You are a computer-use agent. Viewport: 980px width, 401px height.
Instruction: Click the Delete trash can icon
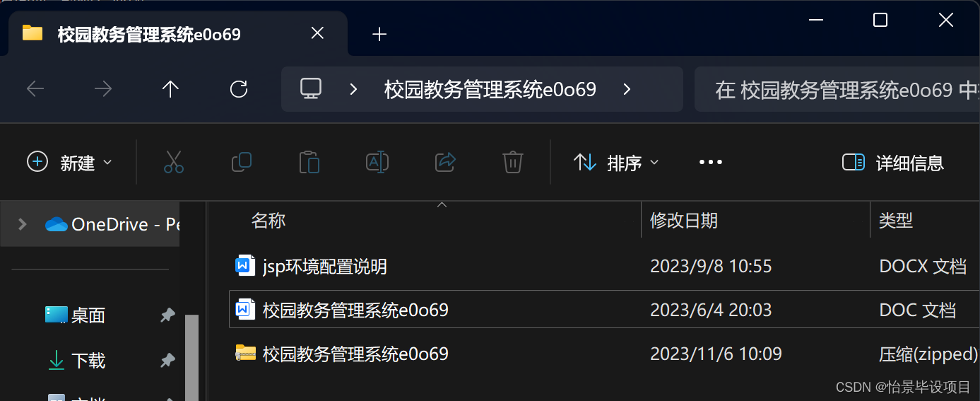click(512, 162)
